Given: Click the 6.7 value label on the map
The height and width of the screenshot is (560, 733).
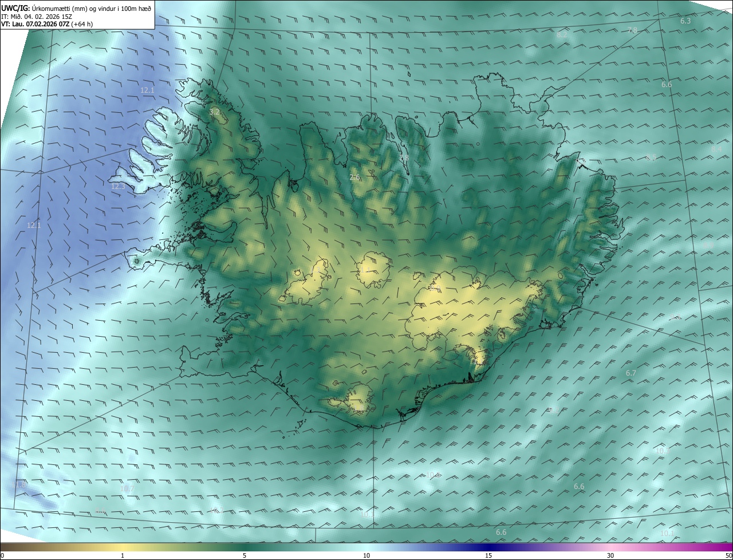Looking at the screenshot, I should (630, 373).
